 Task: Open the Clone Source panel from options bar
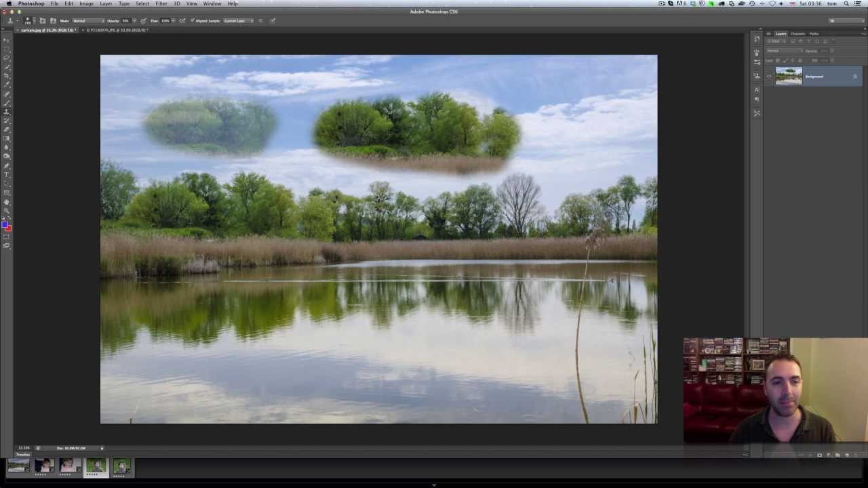pos(53,20)
